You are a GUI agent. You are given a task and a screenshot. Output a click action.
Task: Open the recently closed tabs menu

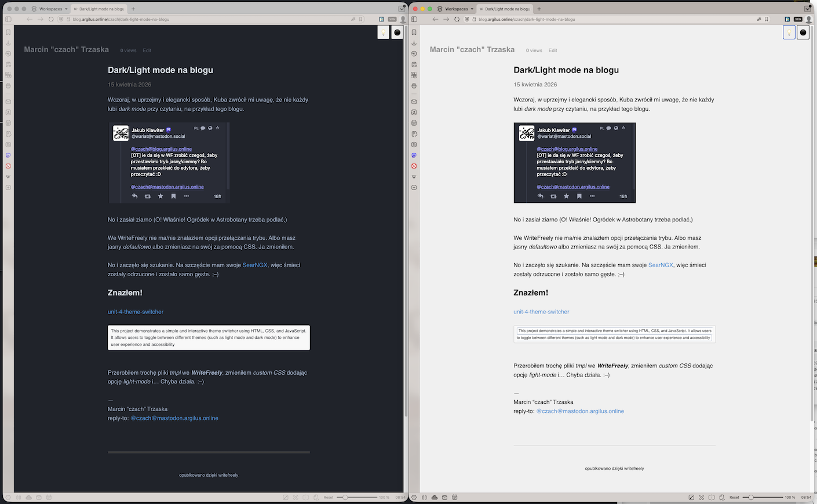402,8
